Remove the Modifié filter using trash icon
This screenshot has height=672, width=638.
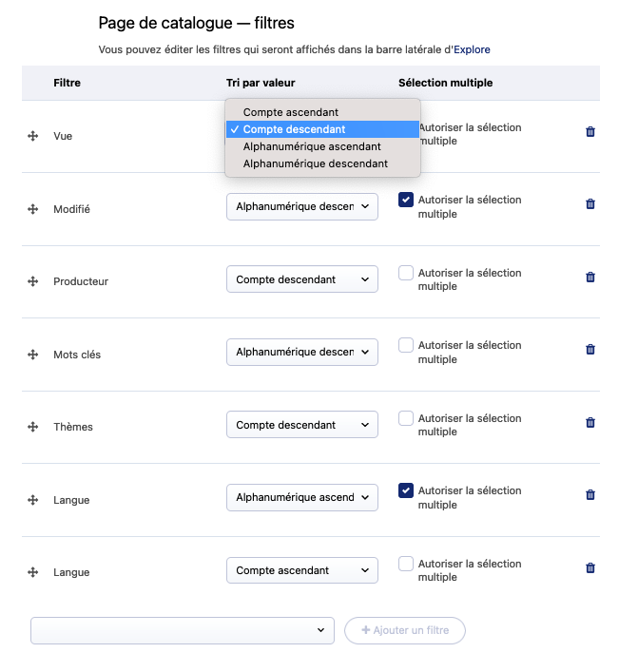[x=590, y=204]
